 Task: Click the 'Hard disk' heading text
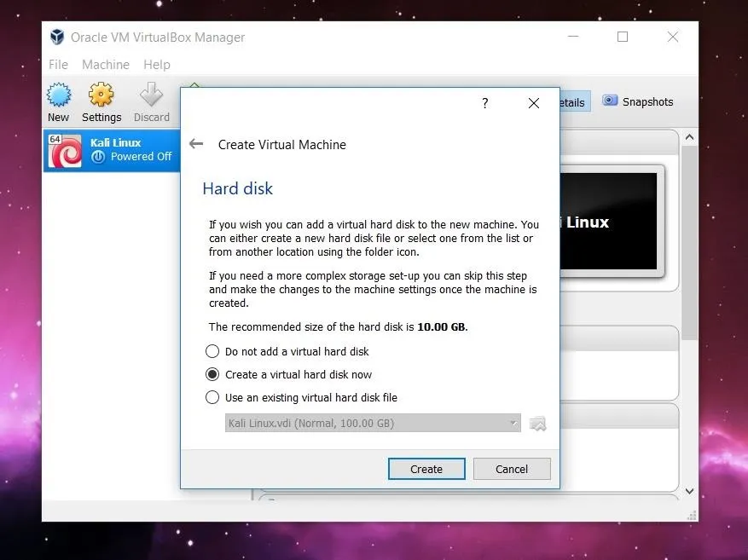[238, 188]
